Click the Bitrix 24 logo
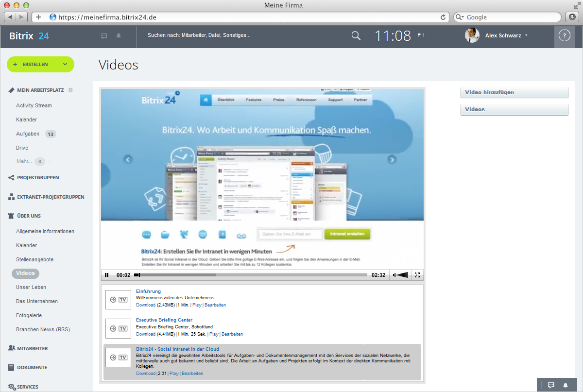 (x=29, y=36)
